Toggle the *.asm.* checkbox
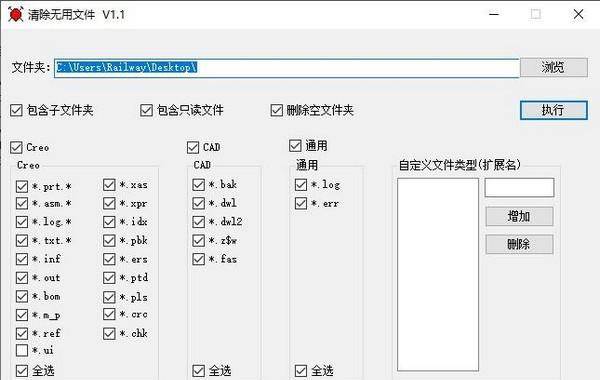The image size is (600, 380). click(x=22, y=203)
